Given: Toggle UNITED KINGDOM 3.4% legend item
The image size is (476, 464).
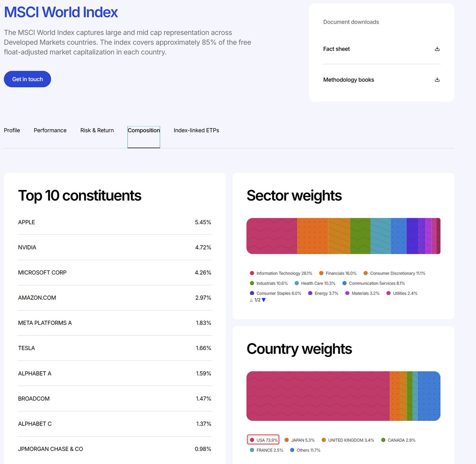Looking at the screenshot, I should pyautogui.click(x=347, y=440).
